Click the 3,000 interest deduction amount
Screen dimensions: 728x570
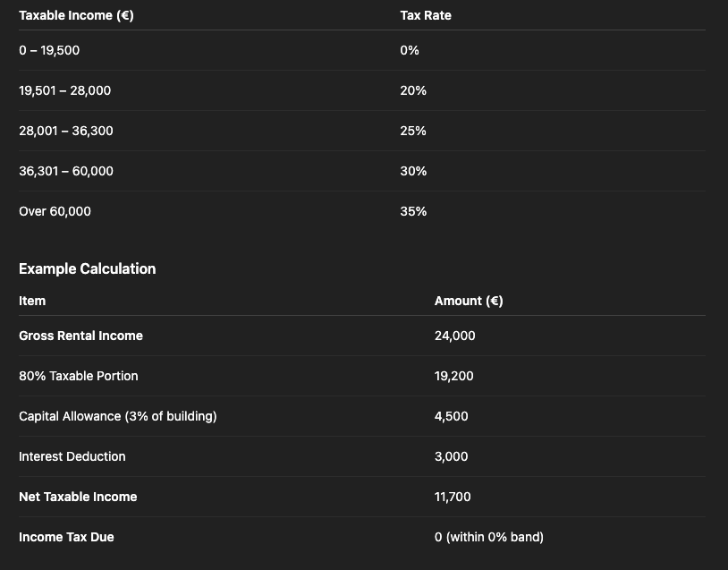(x=452, y=456)
